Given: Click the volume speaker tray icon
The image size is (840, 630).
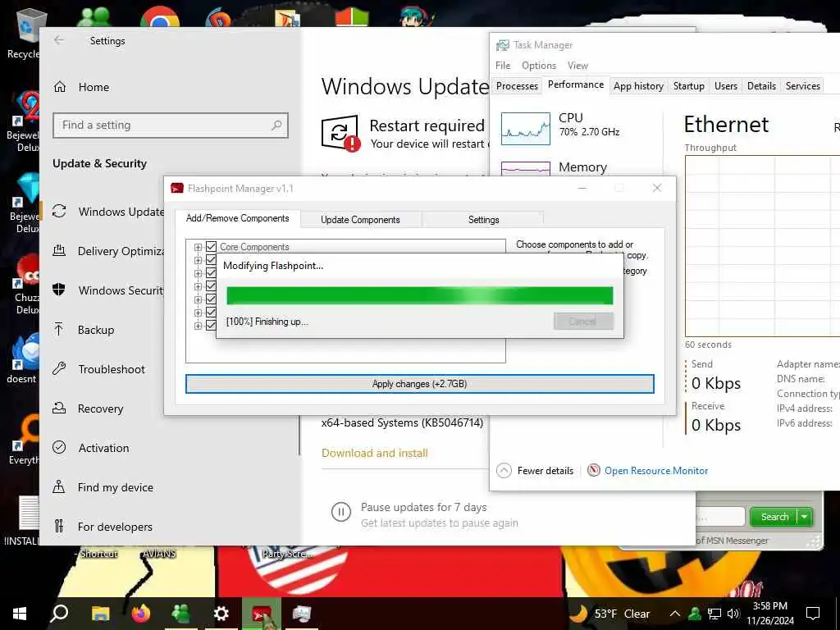Looking at the screenshot, I should point(733,614).
